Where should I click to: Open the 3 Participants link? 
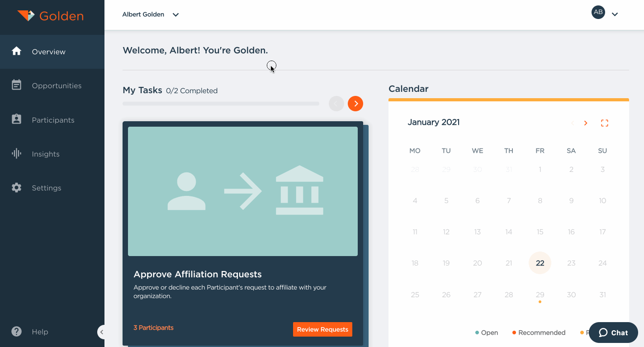point(153,328)
